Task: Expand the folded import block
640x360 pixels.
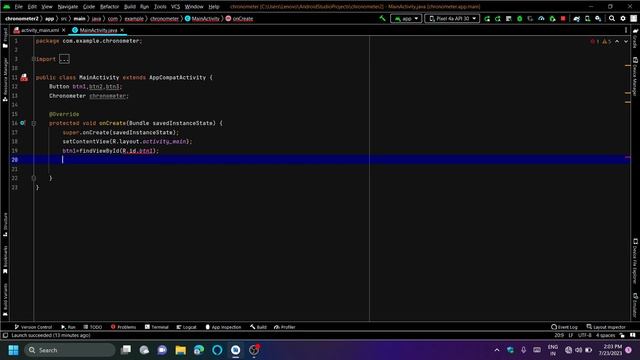Action: pos(64,59)
